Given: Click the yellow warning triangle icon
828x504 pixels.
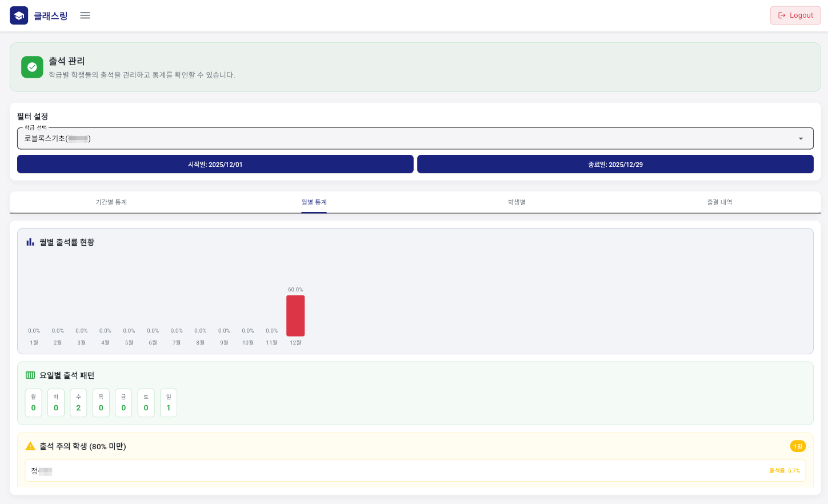Looking at the screenshot, I should point(30,446).
